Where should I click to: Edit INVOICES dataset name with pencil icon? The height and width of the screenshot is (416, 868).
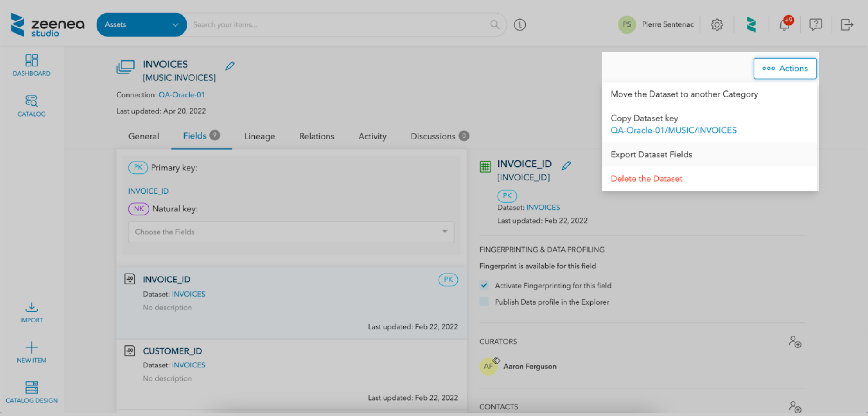(230, 66)
